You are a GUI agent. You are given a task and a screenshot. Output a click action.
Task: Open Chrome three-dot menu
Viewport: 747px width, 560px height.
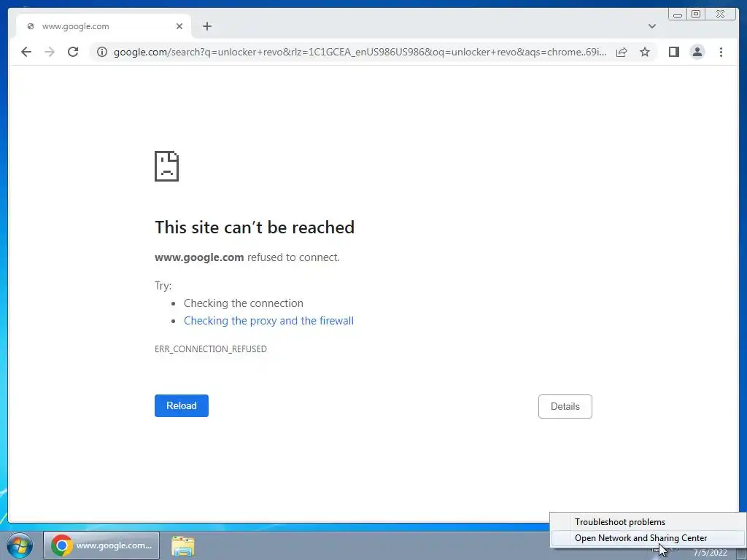(x=721, y=52)
